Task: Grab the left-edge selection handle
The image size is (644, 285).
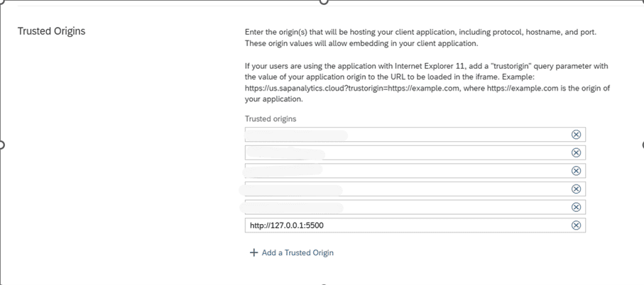Action: tap(1, 145)
